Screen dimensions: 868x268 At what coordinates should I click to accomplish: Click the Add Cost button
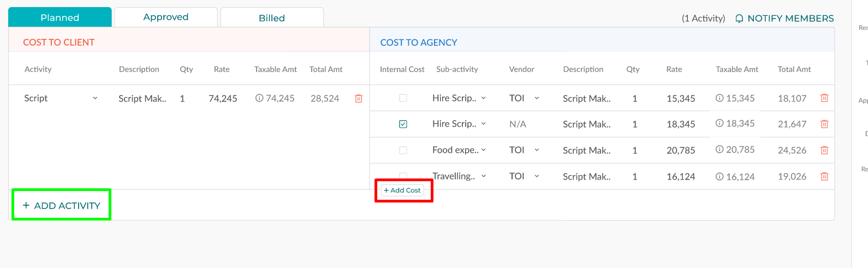[402, 190]
